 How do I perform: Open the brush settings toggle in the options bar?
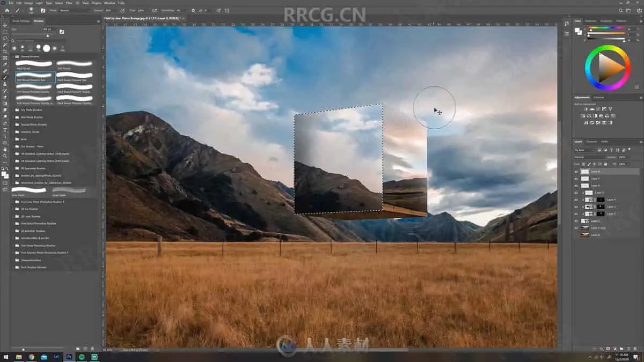(x=44, y=10)
